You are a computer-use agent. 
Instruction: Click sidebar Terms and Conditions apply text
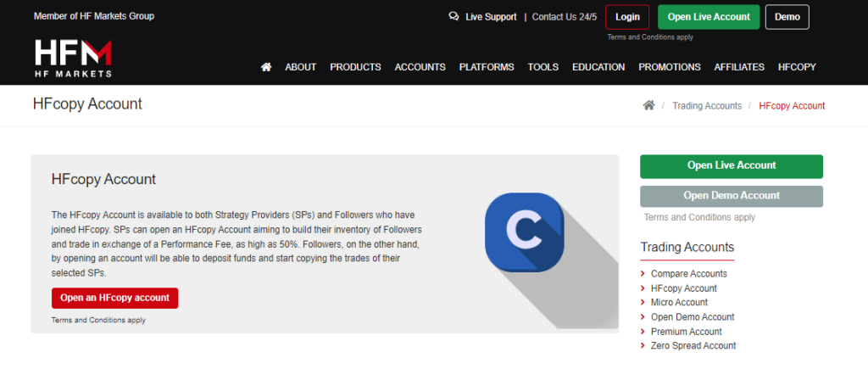pos(699,218)
